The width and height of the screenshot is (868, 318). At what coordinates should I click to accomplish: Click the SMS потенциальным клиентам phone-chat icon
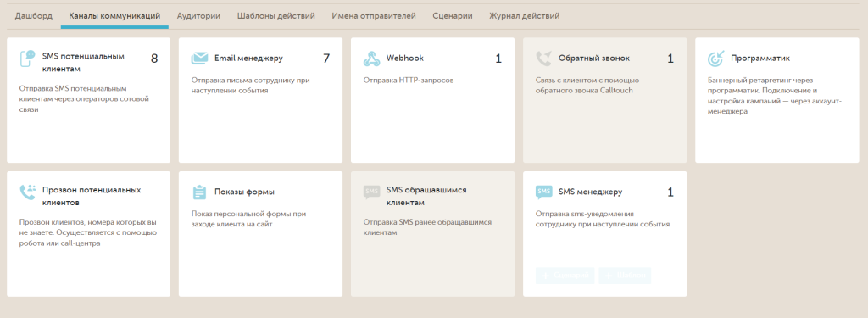[x=28, y=59]
